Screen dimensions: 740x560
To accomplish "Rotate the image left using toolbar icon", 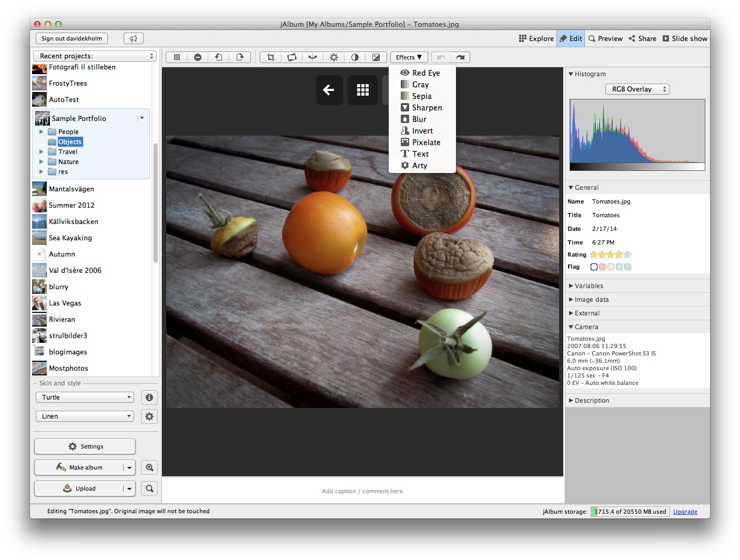I will click(x=219, y=57).
